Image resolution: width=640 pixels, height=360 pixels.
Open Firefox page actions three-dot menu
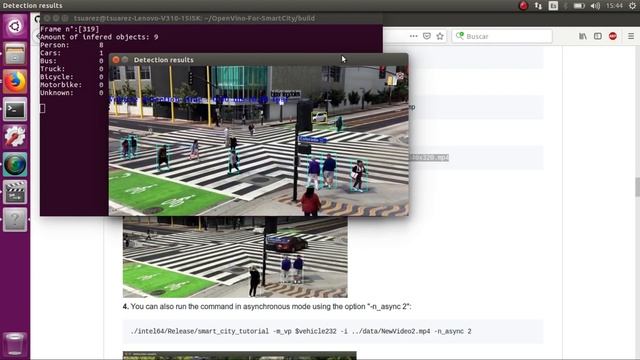pos(413,36)
